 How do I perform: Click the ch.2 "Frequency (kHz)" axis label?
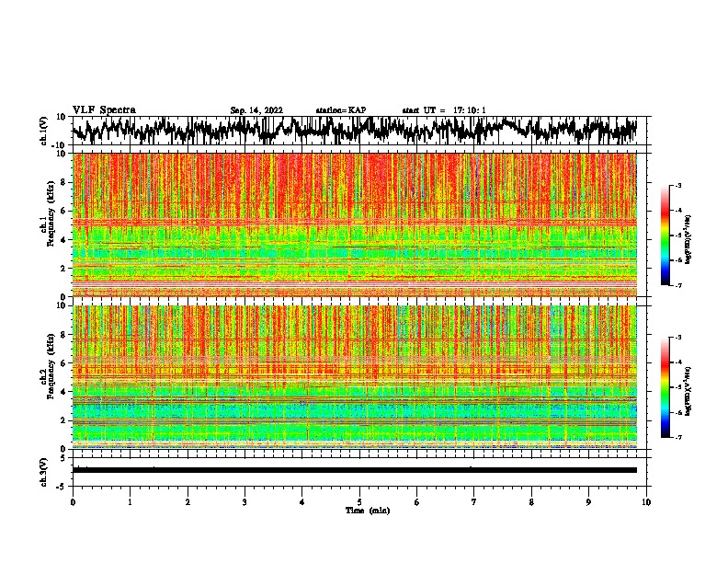pyautogui.click(x=51, y=366)
